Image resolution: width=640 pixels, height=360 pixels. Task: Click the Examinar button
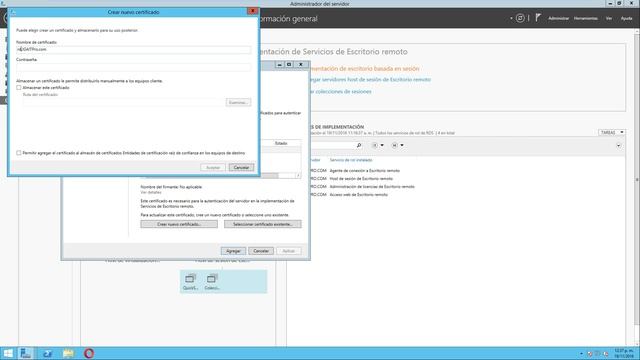tap(238, 102)
